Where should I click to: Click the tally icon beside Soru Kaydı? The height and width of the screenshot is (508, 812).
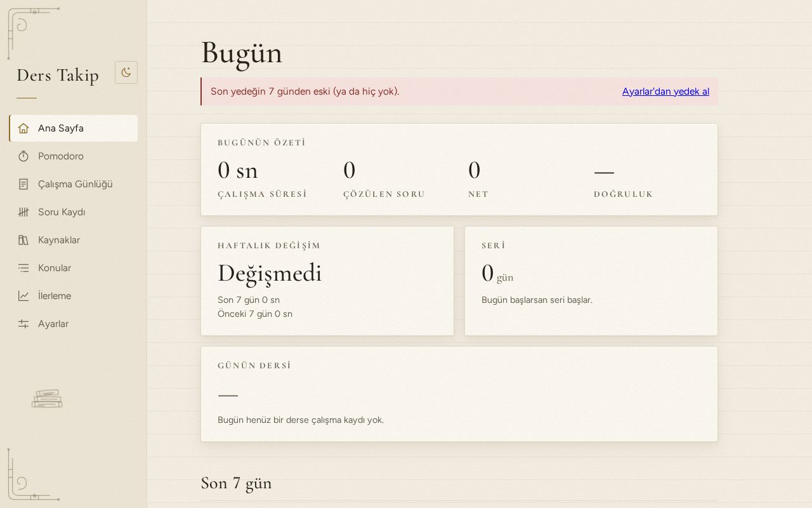(23, 212)
